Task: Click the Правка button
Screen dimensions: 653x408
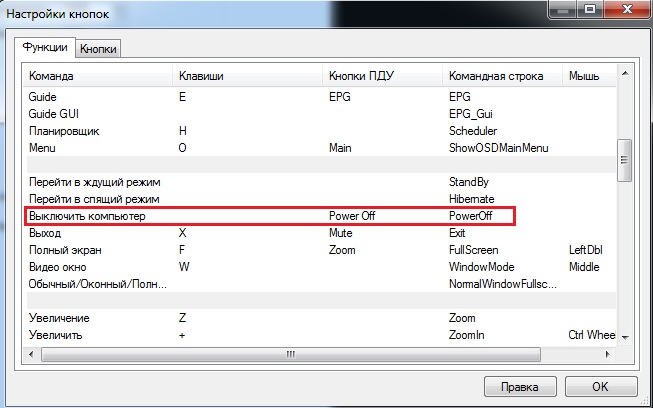Action: pos(519,386)
